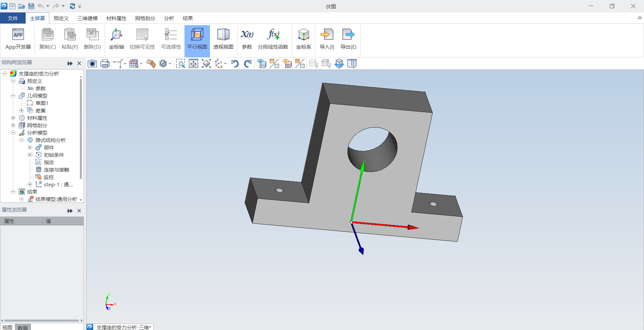Image resolution: width=644 pixels, height=330 pixels.
Task: Click the print icon in view toolbar
Action: 105,63
